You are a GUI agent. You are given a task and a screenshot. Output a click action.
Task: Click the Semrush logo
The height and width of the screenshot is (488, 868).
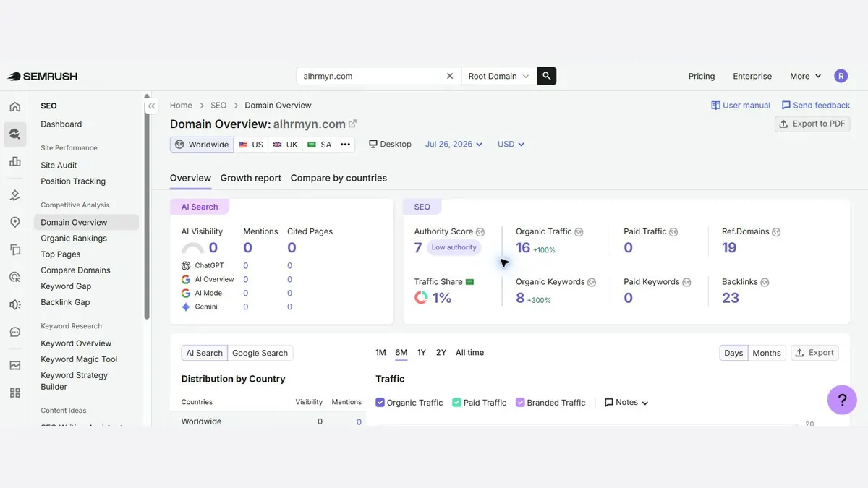click(x=42, y=76)
